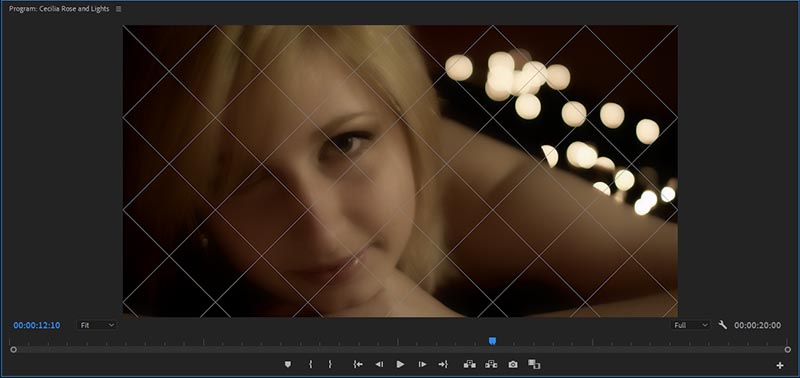Click the Extract button

click(491, 364)
